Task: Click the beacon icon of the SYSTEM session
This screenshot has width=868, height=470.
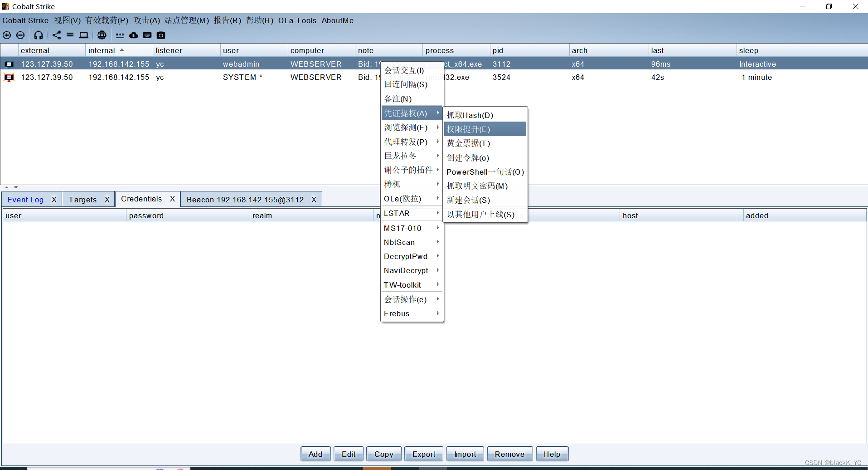Action: pyautogui.click(x=9, y=77)
